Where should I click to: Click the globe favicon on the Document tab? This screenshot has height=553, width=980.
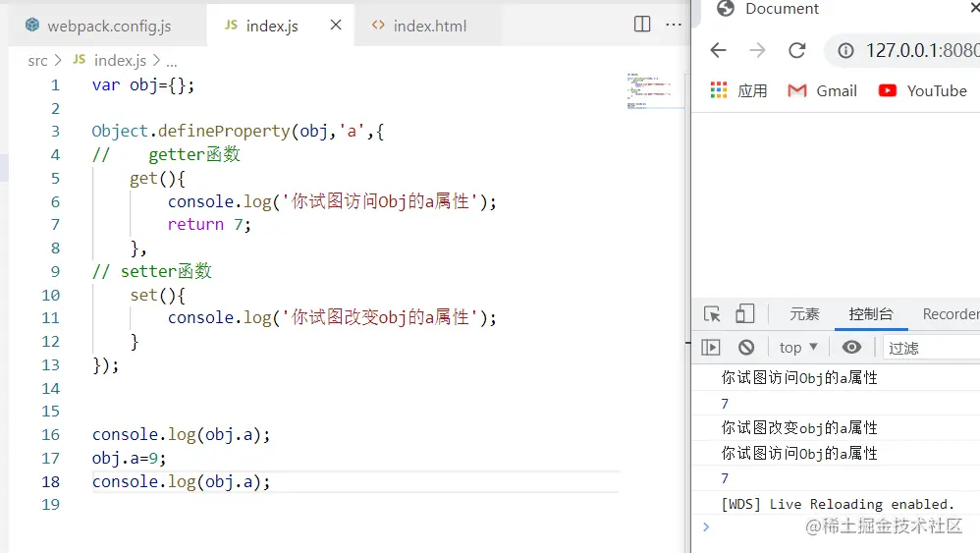[726, 8]
